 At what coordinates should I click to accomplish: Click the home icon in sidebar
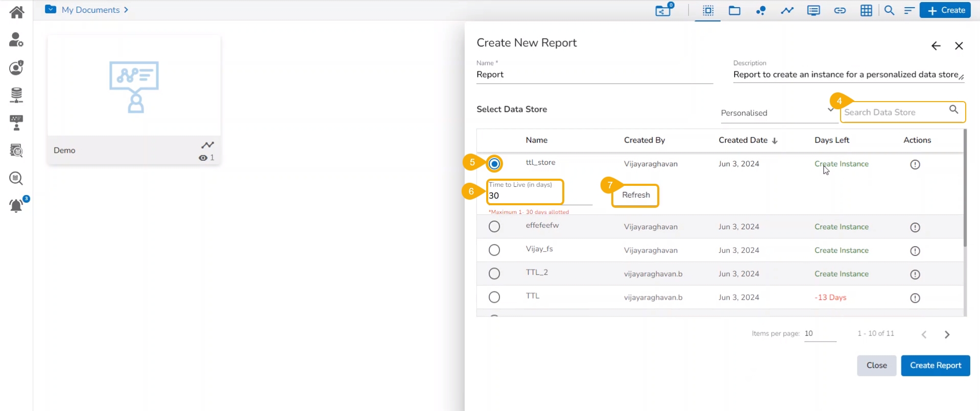pyautogui.click(x=16, y=12)
